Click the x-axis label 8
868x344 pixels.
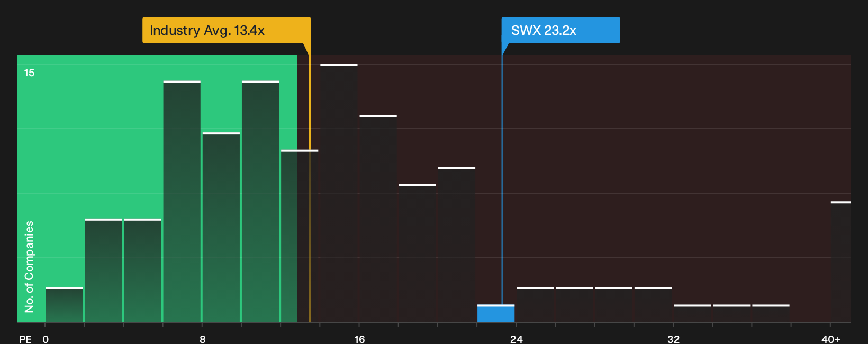pos(203,339)
